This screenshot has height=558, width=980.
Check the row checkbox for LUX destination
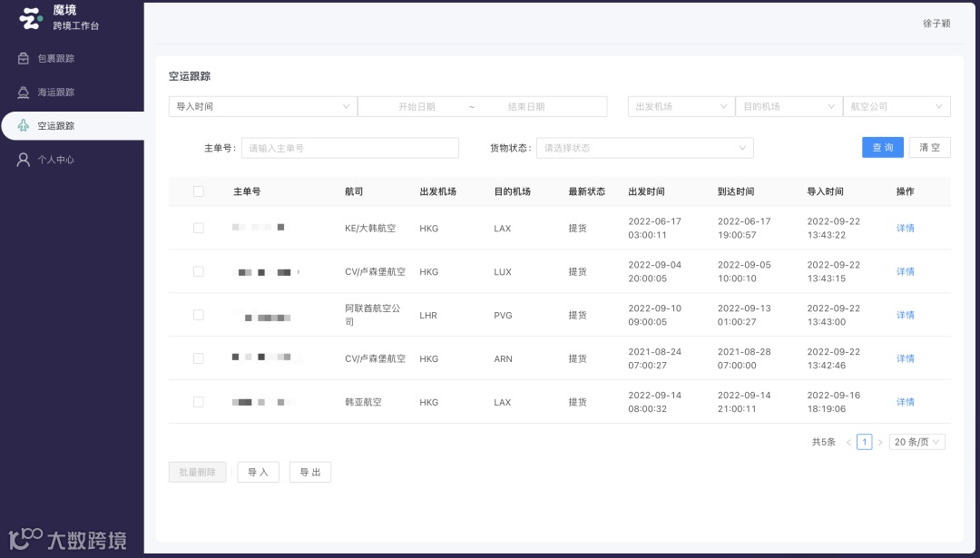pos(198,271)
